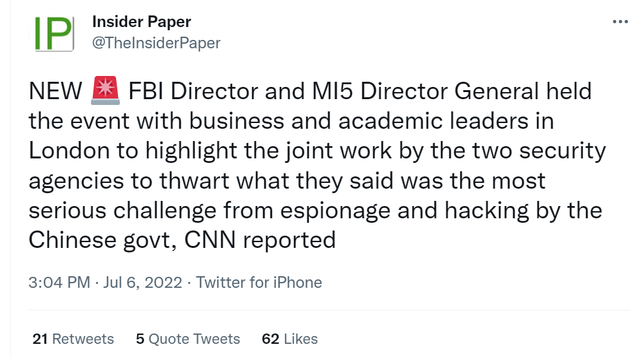Click the tweet body text about FBI Director
This screenshot has height=358, width=644.
click(317, 165)
